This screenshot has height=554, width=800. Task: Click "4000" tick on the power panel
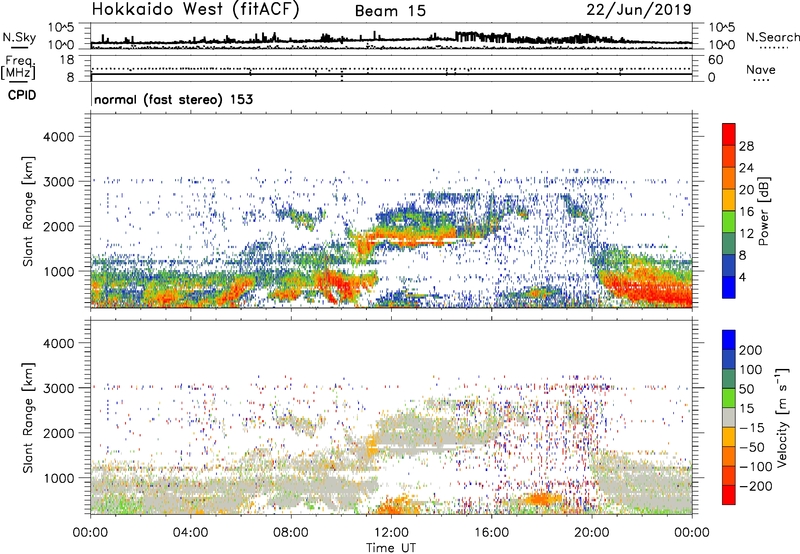pyautogui.click(x=58, y=137)
